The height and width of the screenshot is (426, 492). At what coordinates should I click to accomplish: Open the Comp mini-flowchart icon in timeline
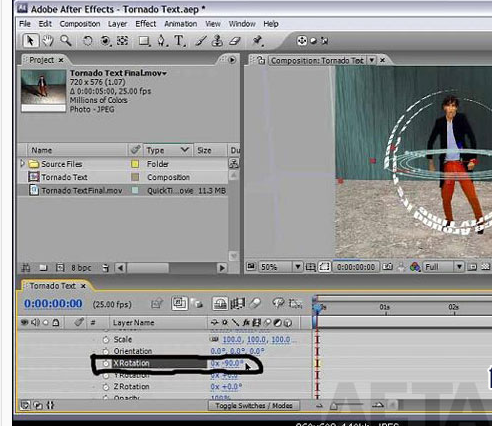tap(157, 304)
